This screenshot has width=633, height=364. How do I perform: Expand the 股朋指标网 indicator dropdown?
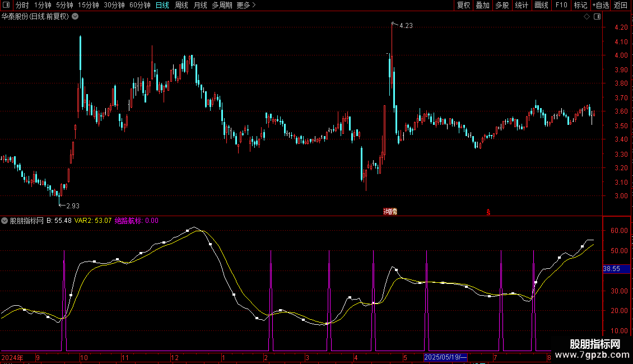(x=4, y=221)
